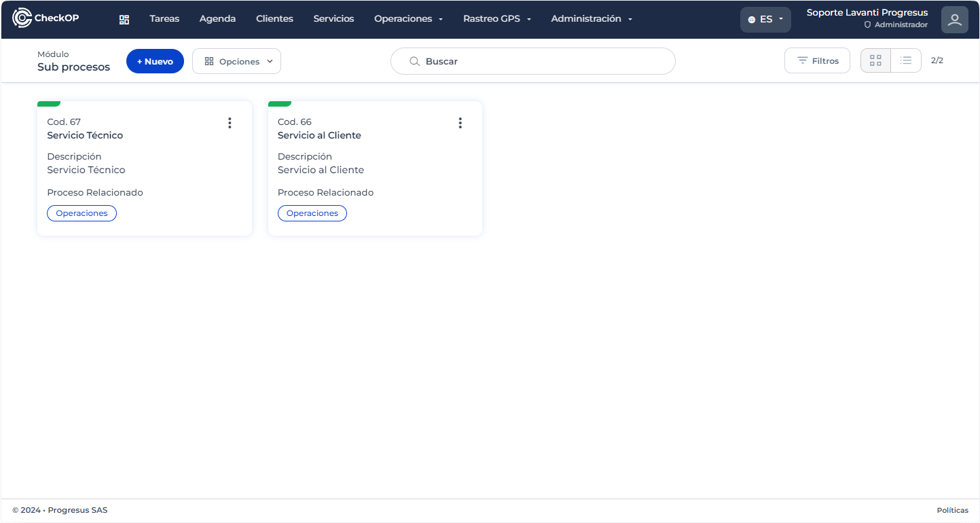Viewport: 980px width, 523px height.
Task: Open three-dot menu on Servicio al Cliente card
Action: point(460,123)
